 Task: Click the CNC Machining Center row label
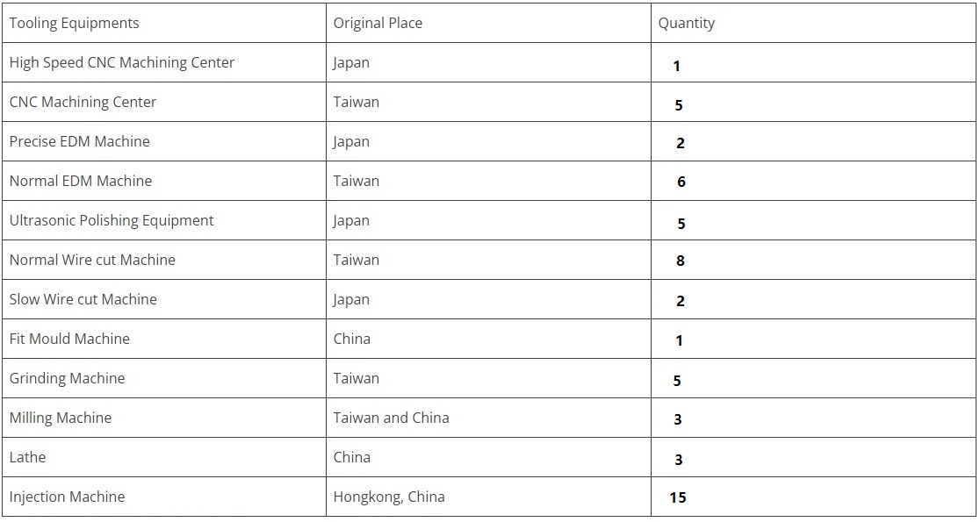tap(83, 103)
